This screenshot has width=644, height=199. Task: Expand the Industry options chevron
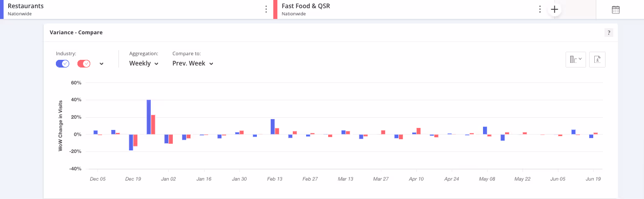[x=102, y=64]
